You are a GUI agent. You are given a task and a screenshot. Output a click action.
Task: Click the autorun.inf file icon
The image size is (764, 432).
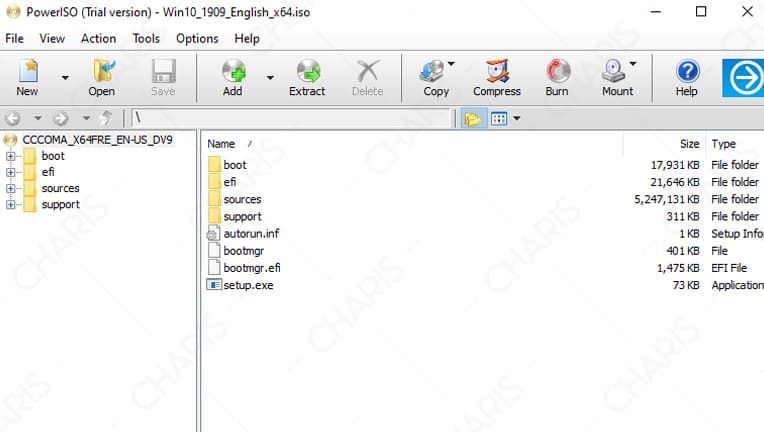pos(213,234)
